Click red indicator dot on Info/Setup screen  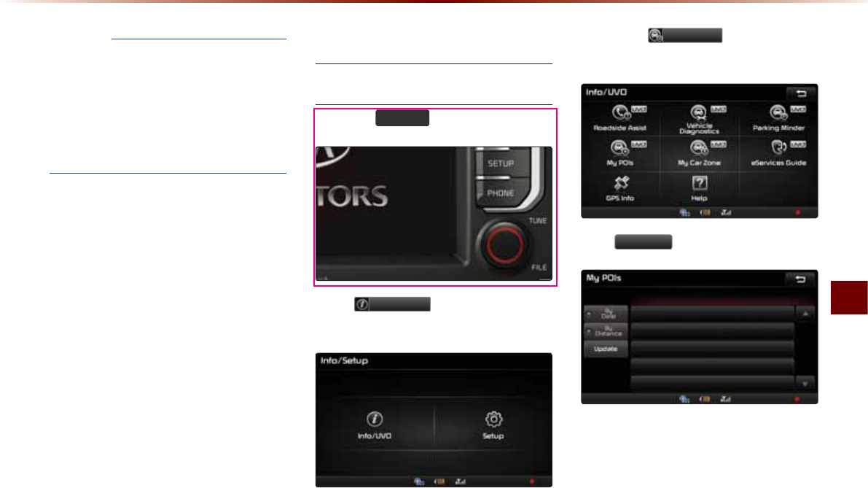coord(532,482)
